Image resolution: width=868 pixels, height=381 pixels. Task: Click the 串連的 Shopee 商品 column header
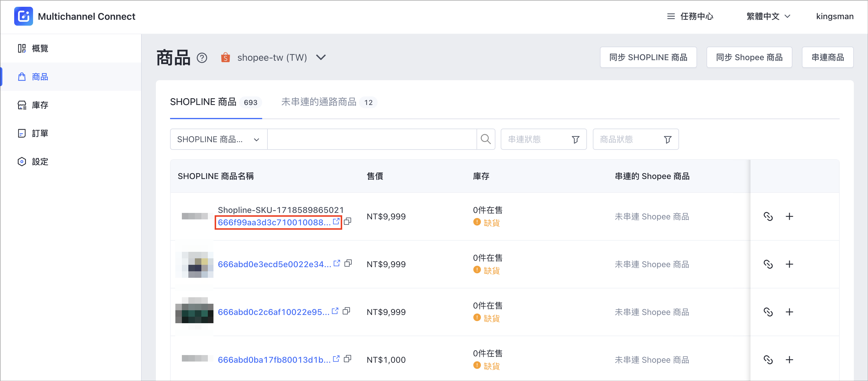coord(652,176)
